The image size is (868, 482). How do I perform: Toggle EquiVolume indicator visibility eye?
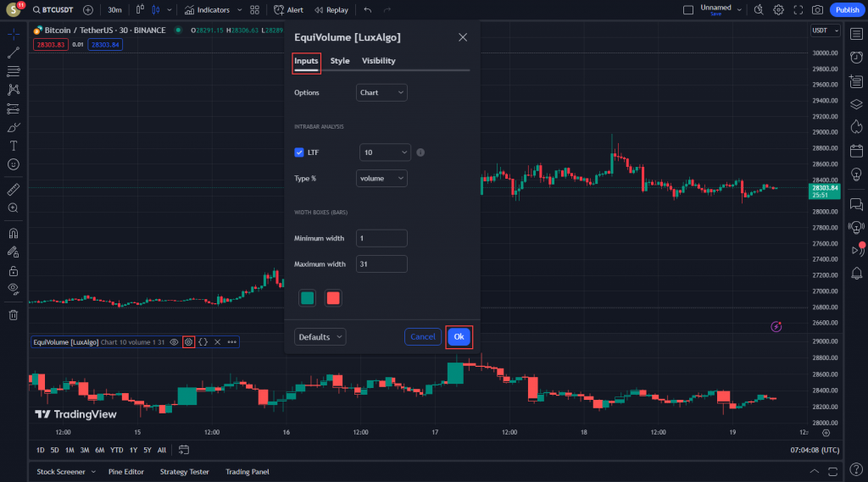tap(174, 342)
